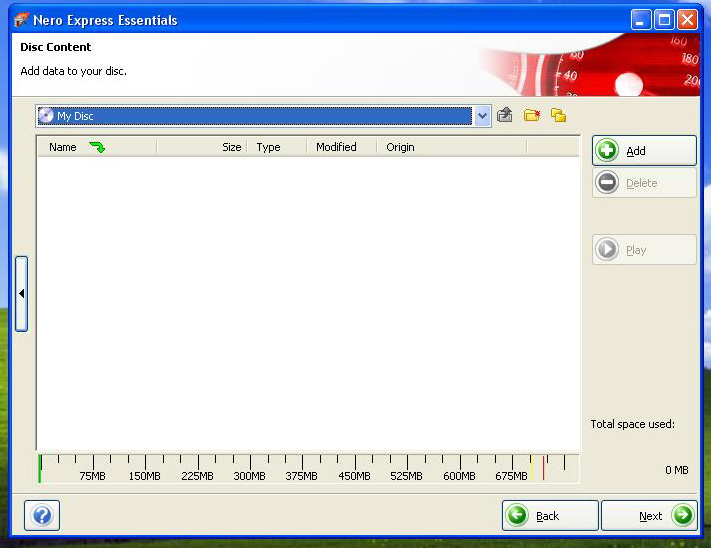Click the Add button with green plus

(x=644, y=150)
